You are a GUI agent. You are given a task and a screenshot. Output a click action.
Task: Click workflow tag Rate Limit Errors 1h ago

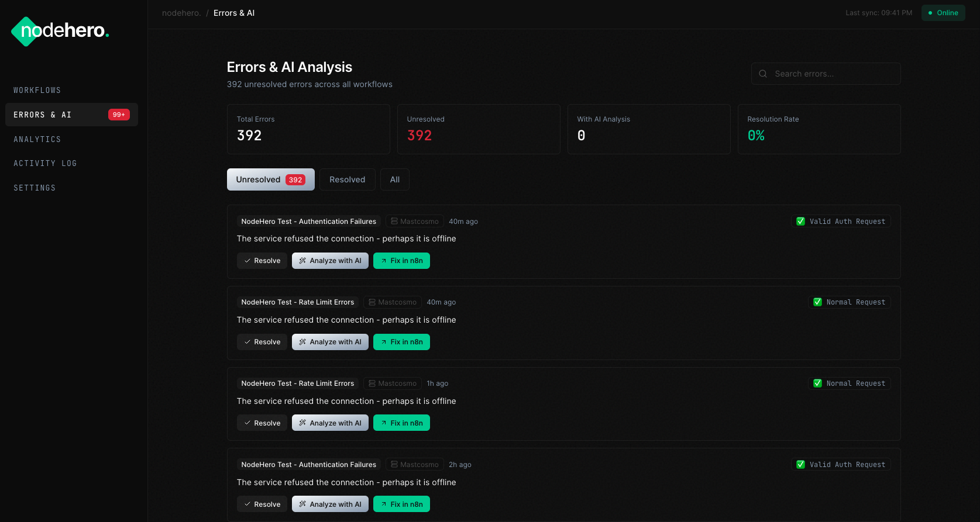298,383
